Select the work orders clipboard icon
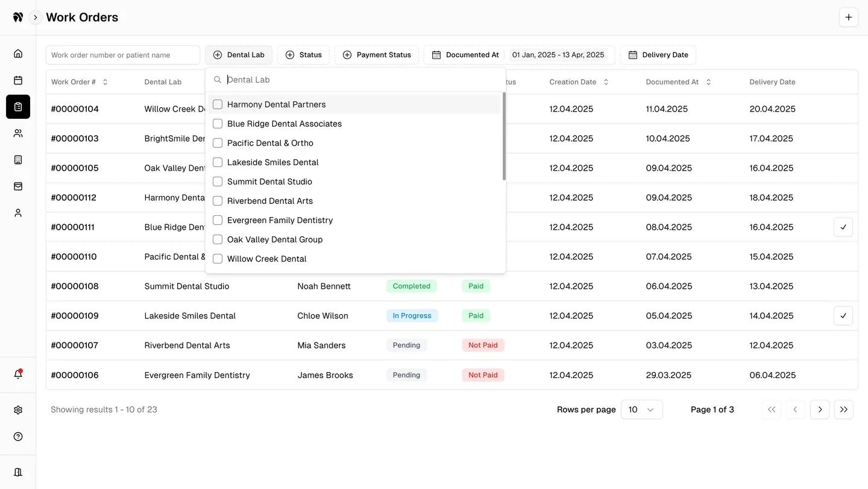 [18, 107]
